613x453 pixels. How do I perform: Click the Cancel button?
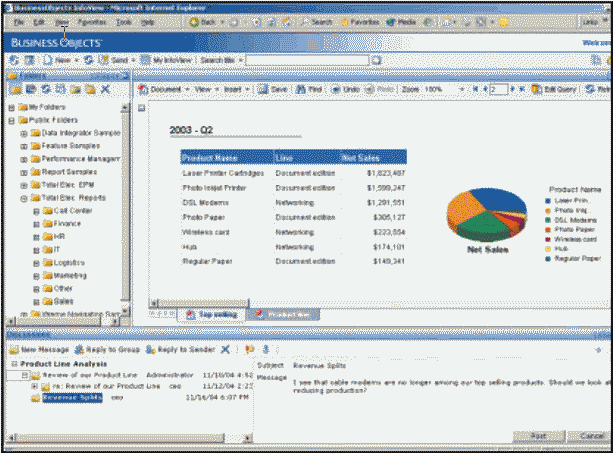(589, 436)
